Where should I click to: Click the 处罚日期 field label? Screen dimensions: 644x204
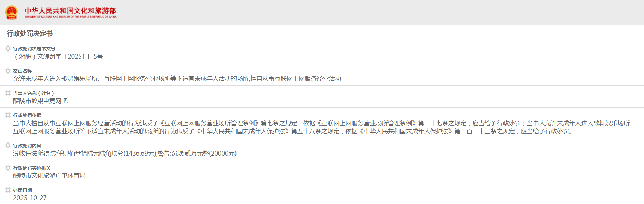23,190
